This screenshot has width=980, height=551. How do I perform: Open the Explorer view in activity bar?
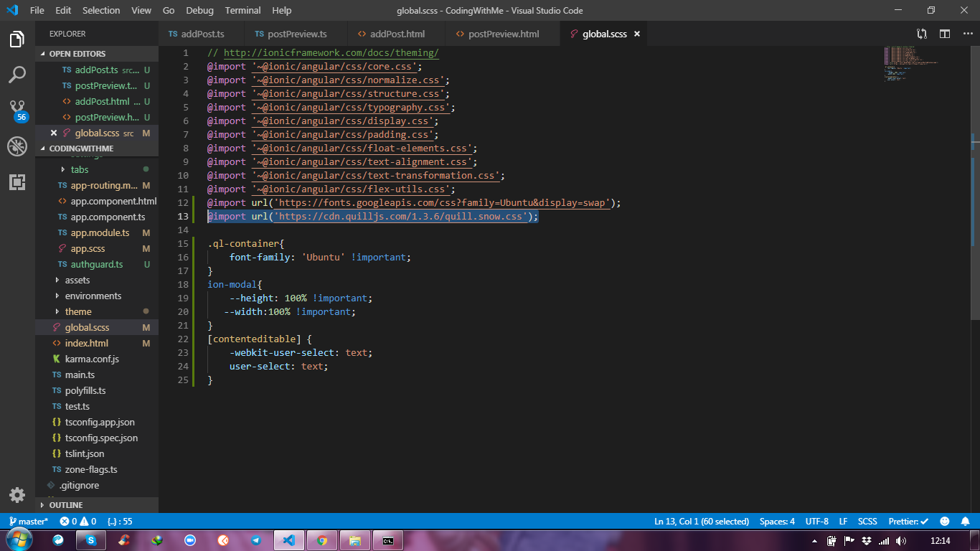(x=17, y=39)
